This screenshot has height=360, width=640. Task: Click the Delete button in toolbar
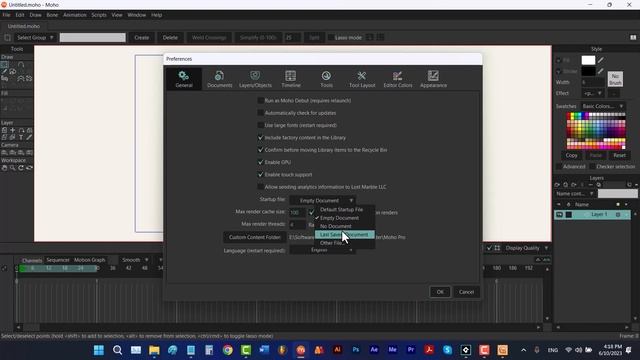coord(170,38)
